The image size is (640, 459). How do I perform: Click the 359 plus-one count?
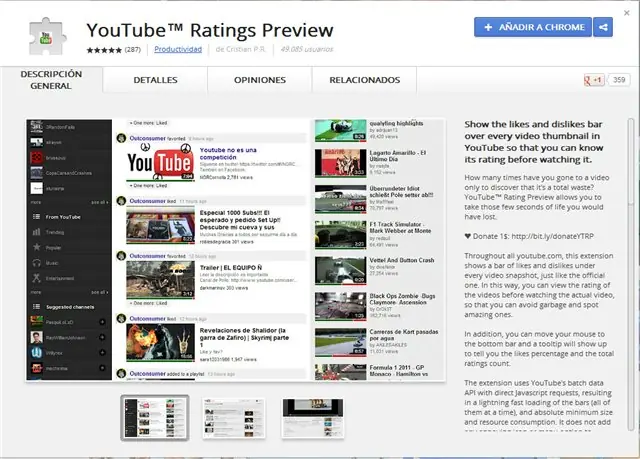[x=619, y=80]
